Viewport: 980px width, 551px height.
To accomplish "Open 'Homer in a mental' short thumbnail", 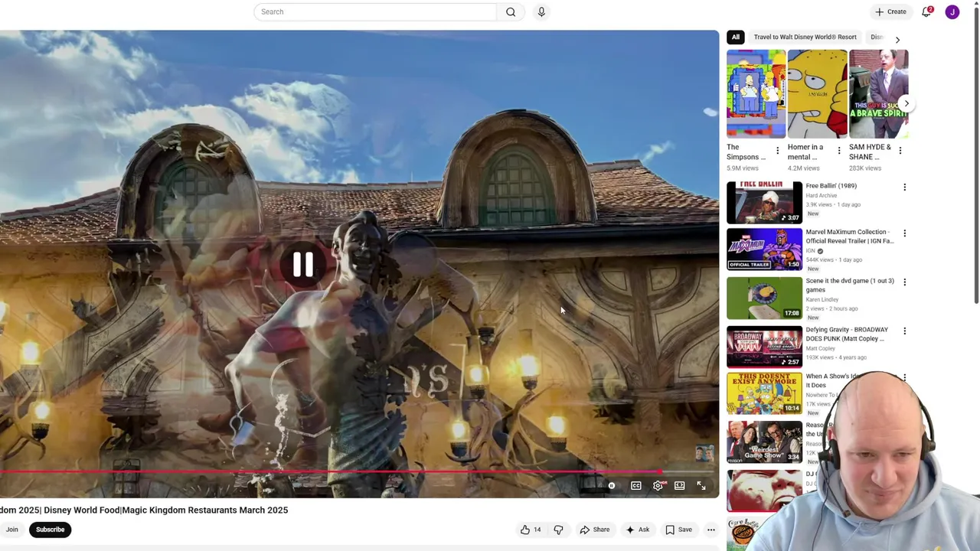I will tap(818, 94).
